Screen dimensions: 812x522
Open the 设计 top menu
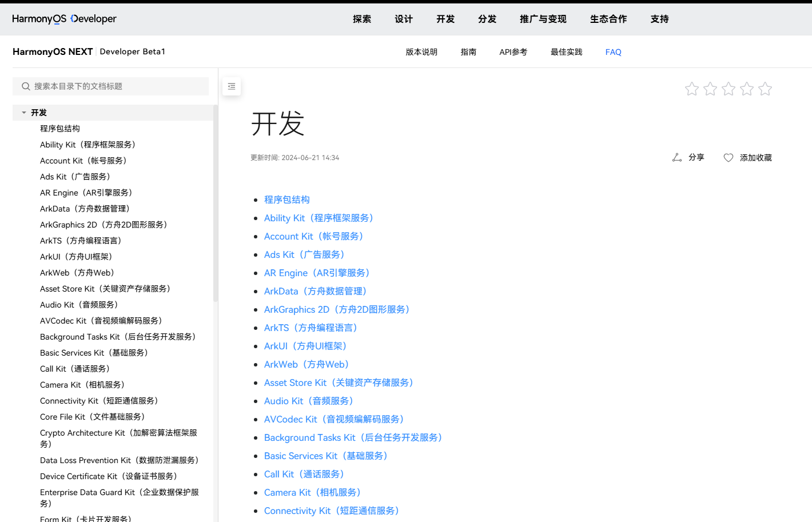[404, 19]
